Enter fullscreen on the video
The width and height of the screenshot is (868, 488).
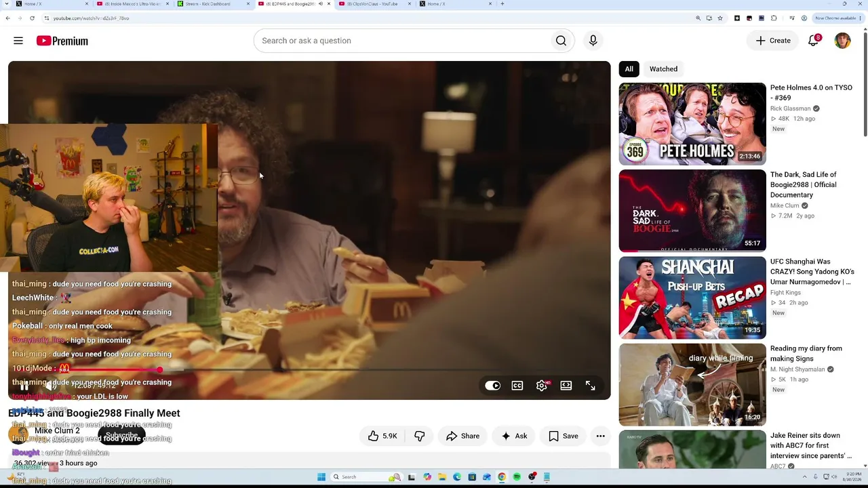coord(591,386)
